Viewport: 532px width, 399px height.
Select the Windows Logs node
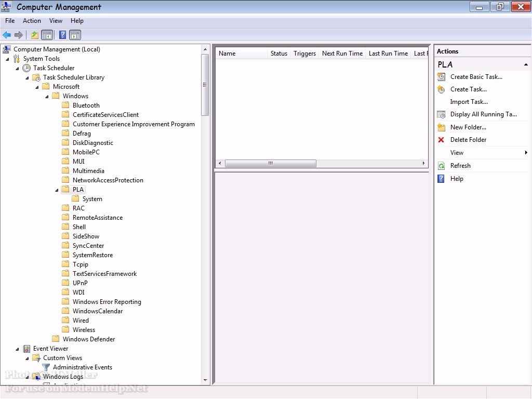point(63,377)
